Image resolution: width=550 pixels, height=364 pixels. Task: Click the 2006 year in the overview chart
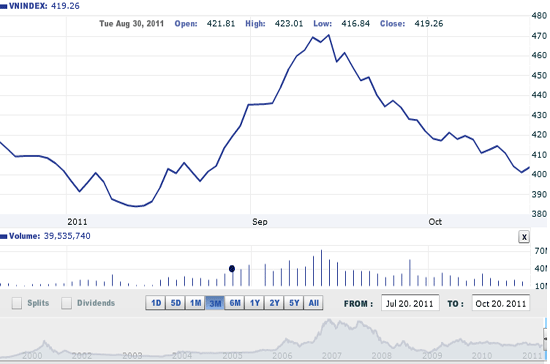(282, 356)
